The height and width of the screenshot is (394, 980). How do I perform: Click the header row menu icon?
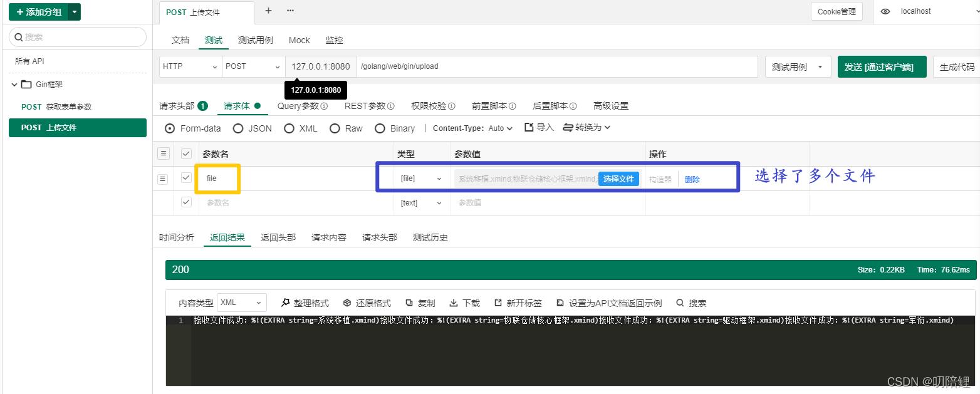(x=163, y=153)
